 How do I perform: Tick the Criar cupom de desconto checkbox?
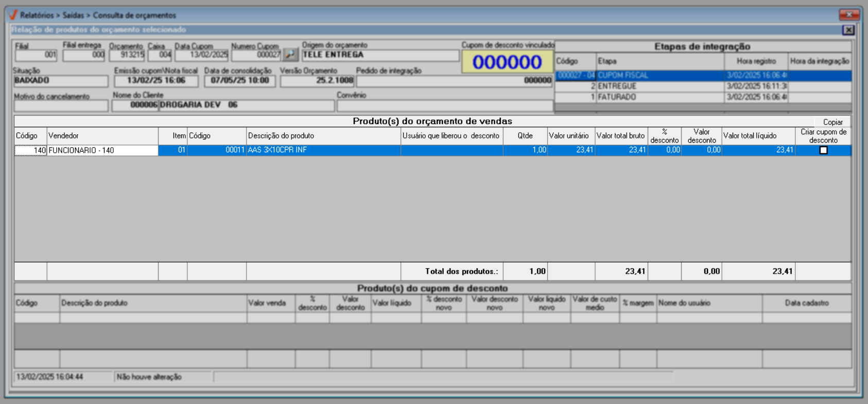823,150
